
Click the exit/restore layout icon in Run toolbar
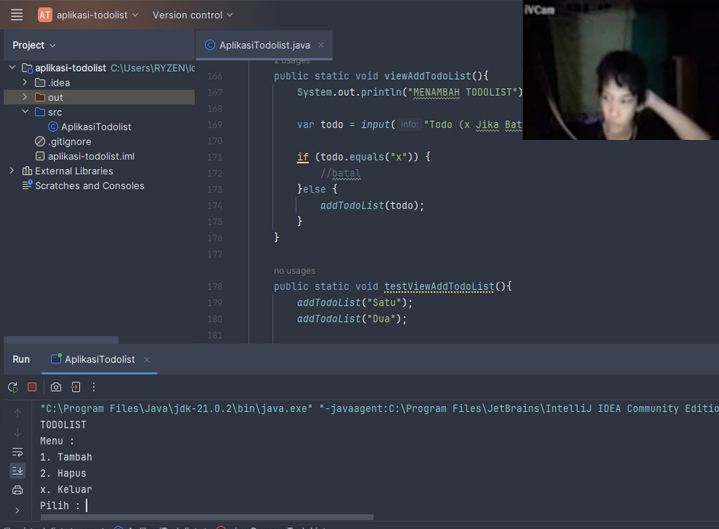tap(75, 387)
